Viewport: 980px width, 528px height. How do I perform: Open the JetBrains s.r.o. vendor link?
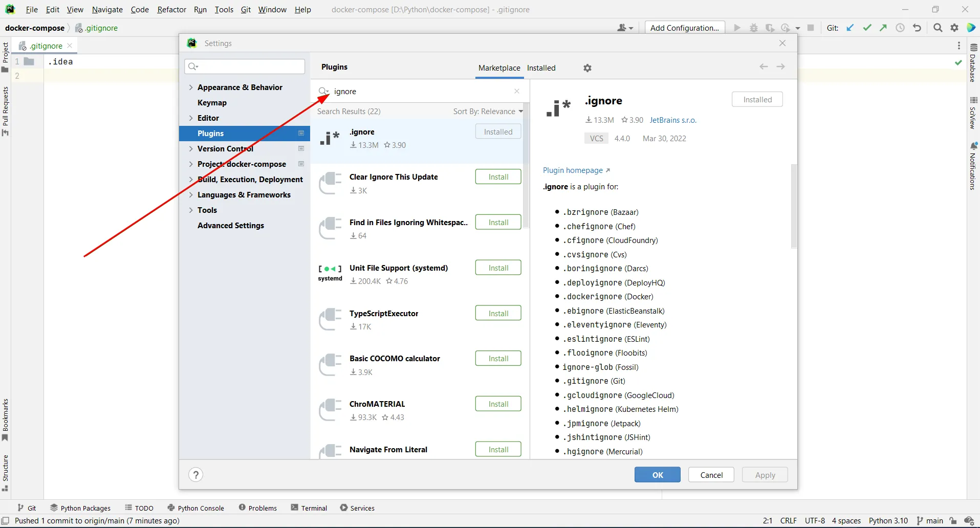click(673, 120)
